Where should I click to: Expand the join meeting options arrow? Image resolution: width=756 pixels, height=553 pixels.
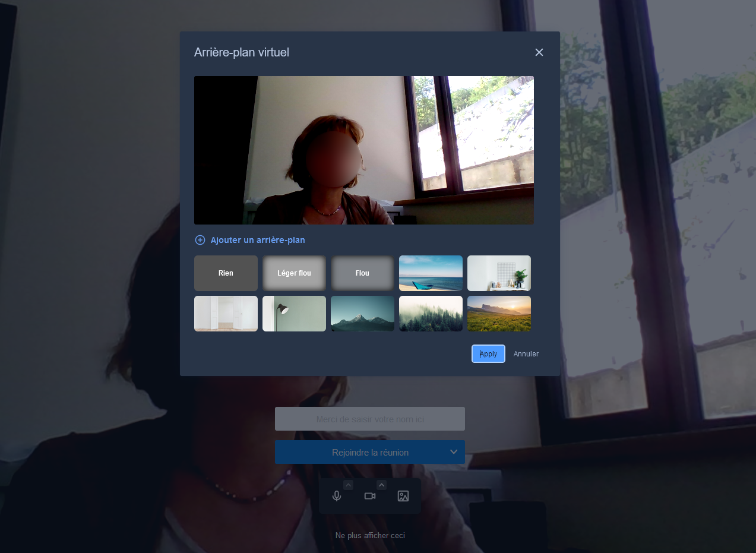pos(454,452)
